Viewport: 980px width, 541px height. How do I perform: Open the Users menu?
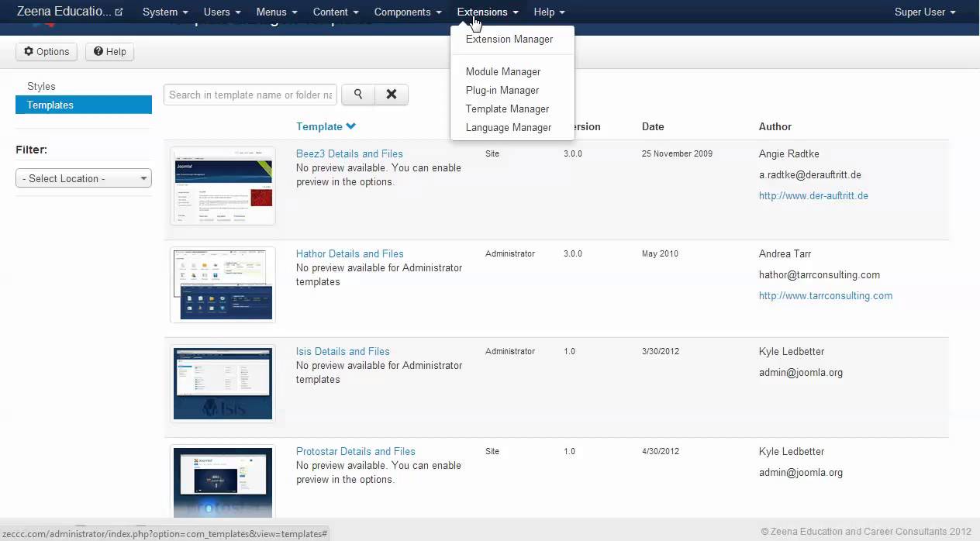tap(222, 12)
